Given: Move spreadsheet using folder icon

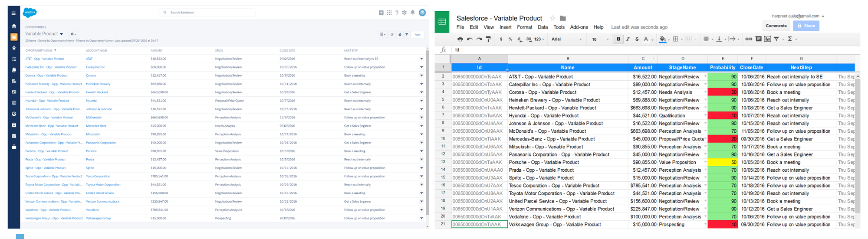Looking at the screenshot, I should (563, 18).
